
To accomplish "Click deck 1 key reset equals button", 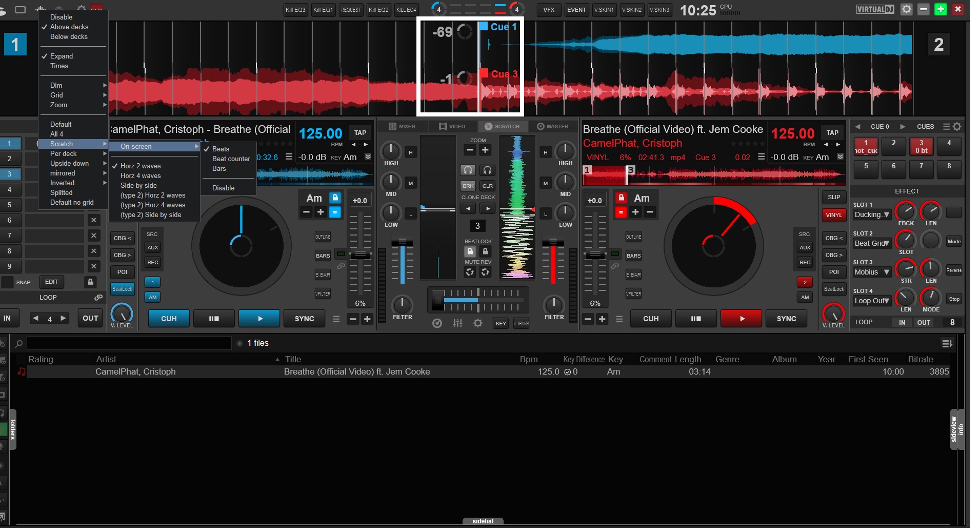I will [x=335, y=212].
